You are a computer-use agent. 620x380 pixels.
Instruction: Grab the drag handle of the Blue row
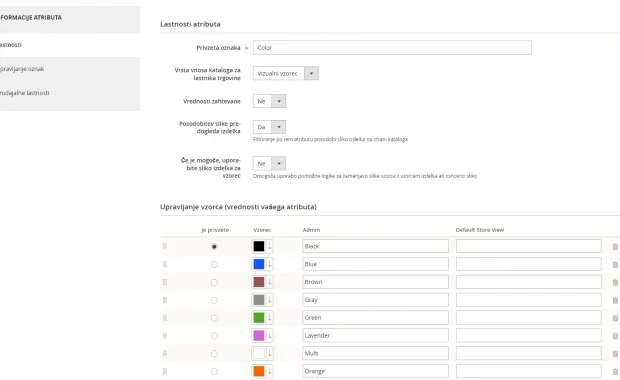[x=165, y=264]
